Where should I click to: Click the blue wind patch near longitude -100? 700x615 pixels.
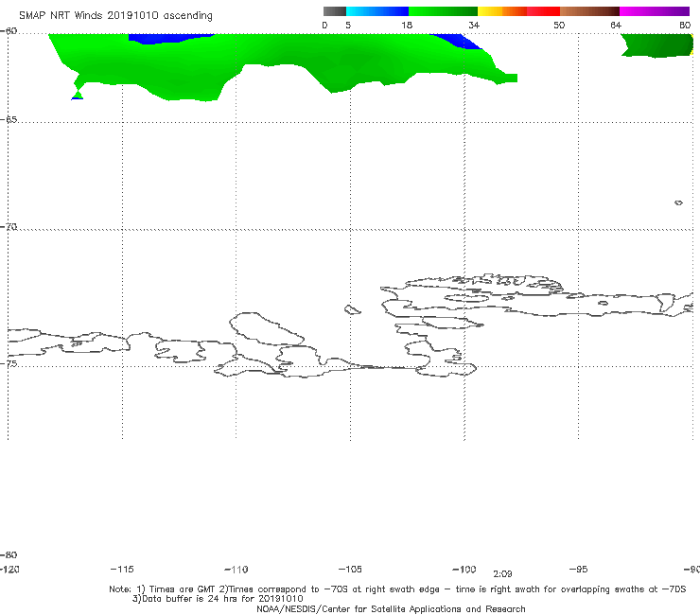pyautogui.click(x=458, y=40)
